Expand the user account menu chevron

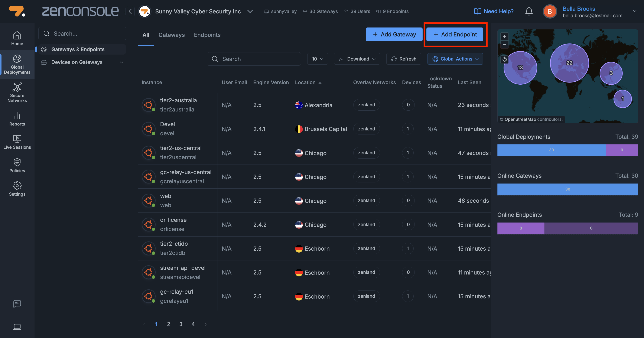pos(634,11)
